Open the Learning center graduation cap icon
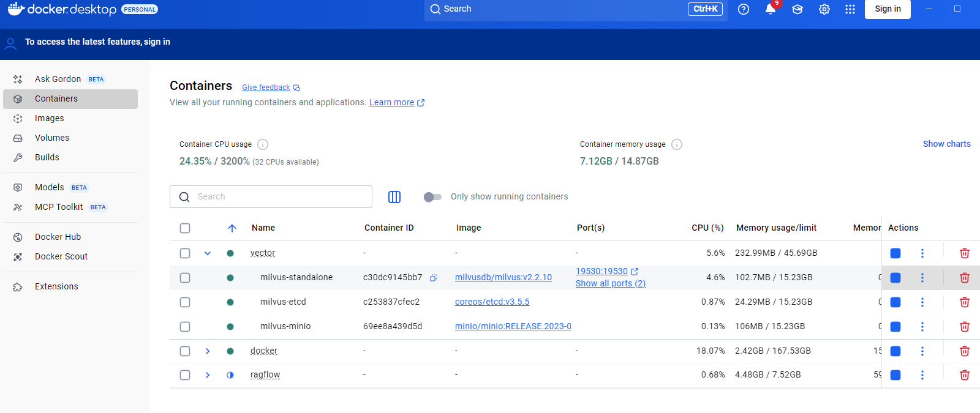This screenshot has height=413, width=980. 797,9
